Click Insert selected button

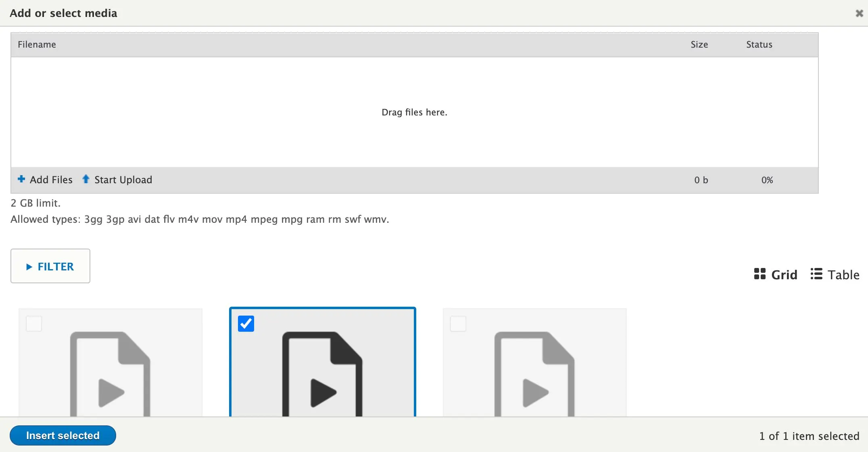tap(63, 435)
